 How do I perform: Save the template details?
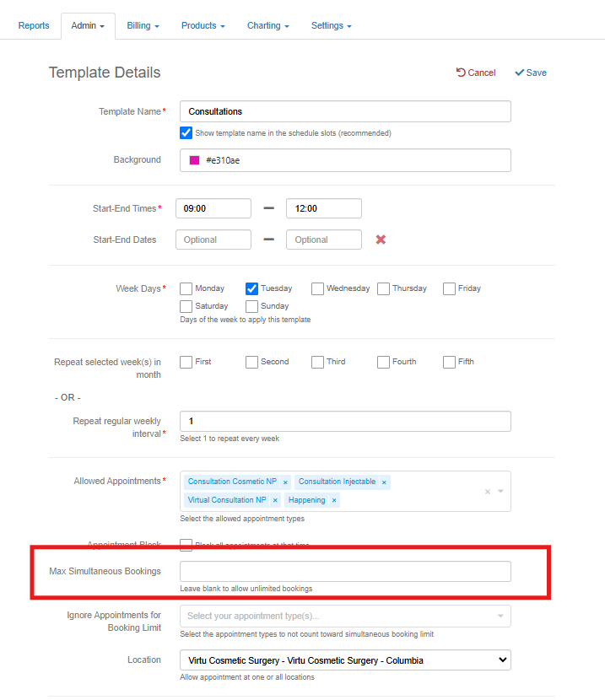pos(531,73)
